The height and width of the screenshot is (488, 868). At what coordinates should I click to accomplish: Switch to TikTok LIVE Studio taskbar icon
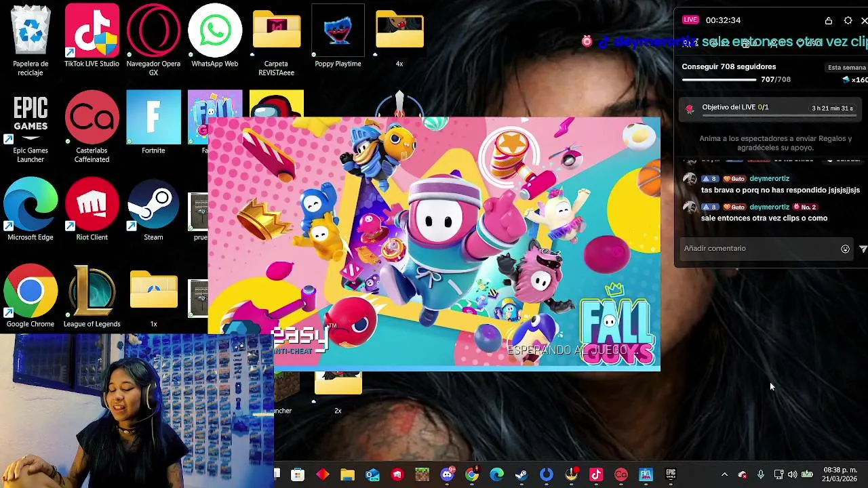tap(596, 474)
